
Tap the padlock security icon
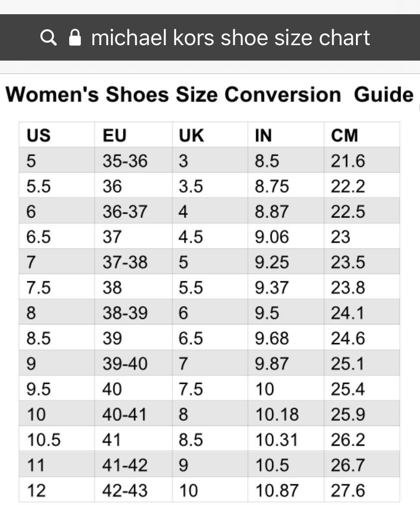click(x=75, y=38)
